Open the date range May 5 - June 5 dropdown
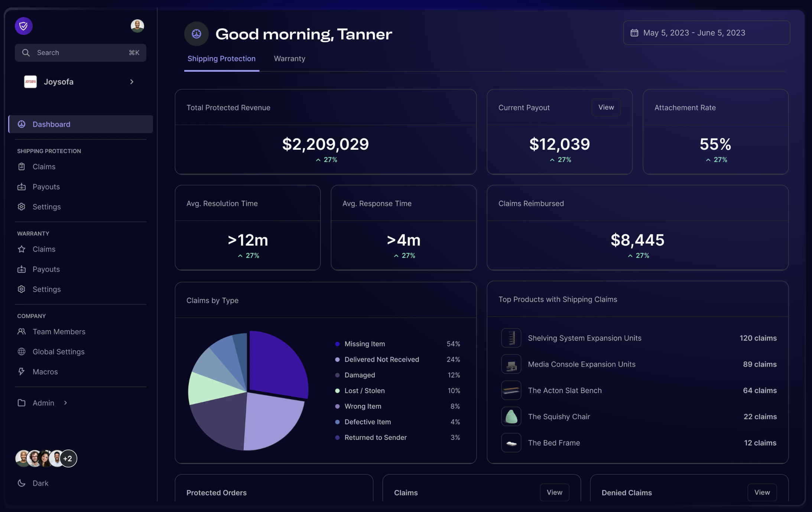The image size is (812, 512). (706, 33)
